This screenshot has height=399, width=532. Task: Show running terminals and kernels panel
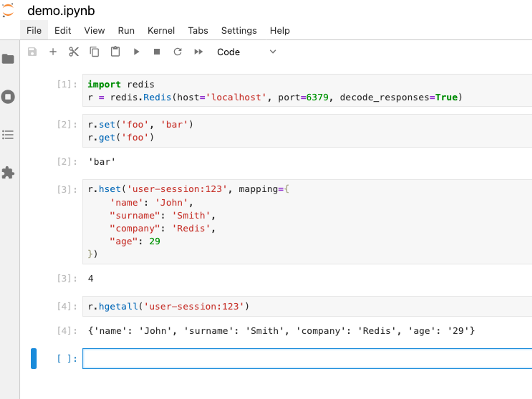tap(8, 97)
